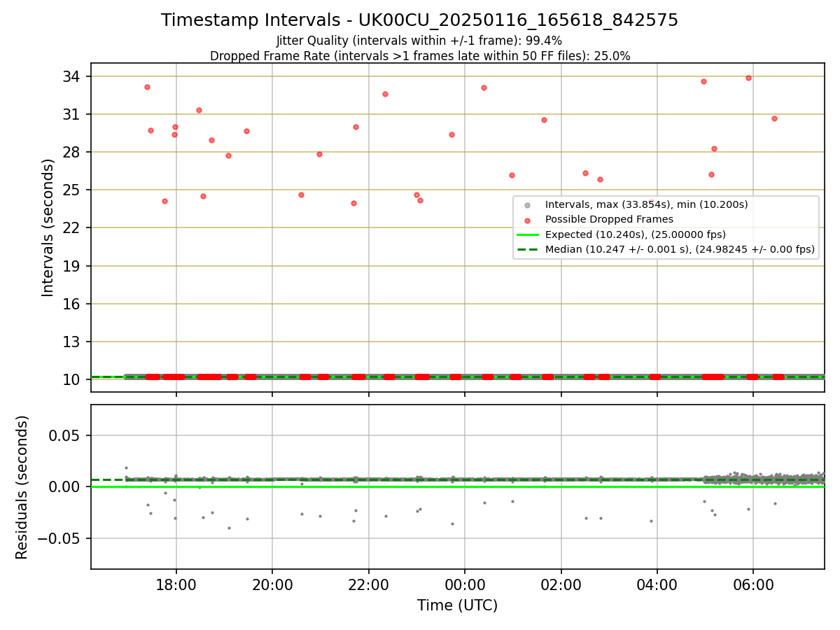Click the y-axis tick label '22'
The height and width of the screenshot is (630, 840).
71,228
